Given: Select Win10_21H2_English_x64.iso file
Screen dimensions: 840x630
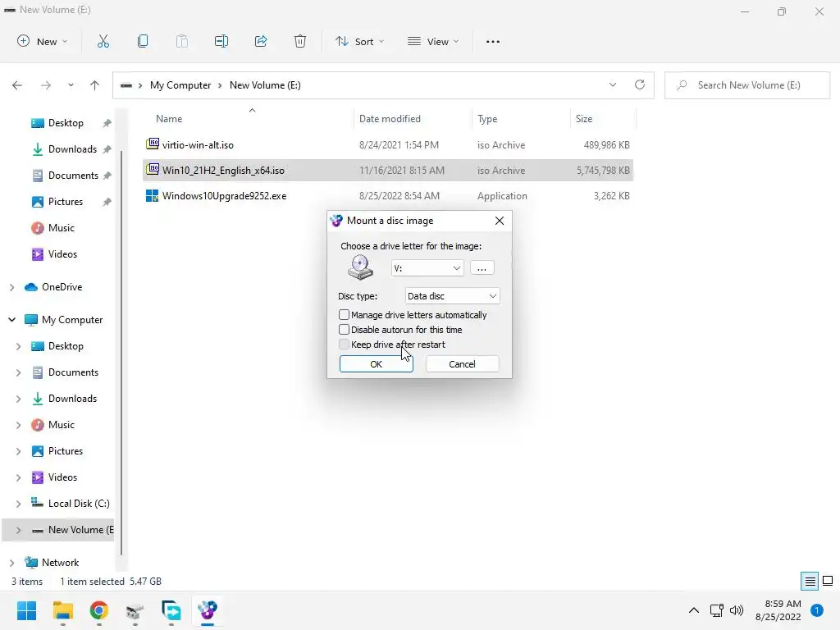Looking at the screenshot, I should (x=388, y=171).
